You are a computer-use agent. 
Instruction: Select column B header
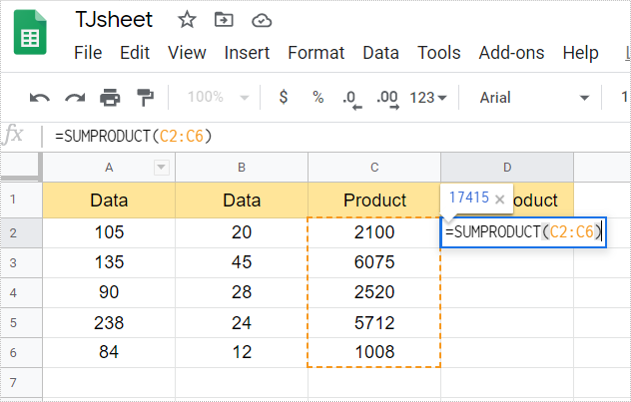241,167
